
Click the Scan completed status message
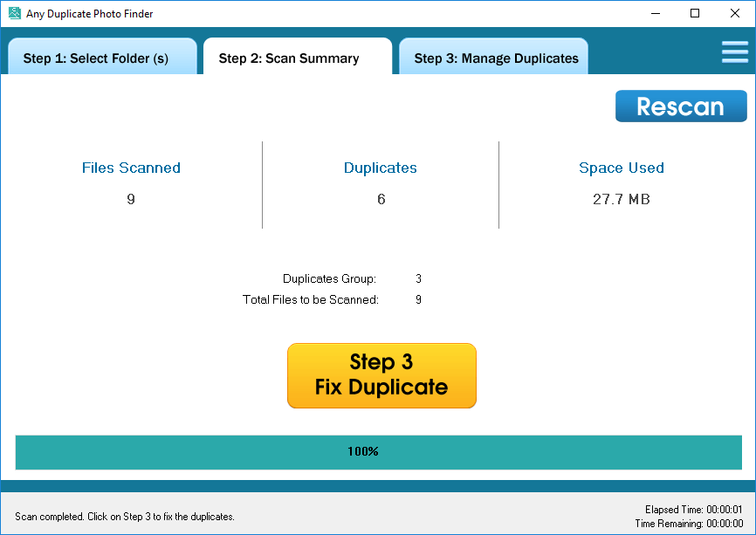(125, 517)
